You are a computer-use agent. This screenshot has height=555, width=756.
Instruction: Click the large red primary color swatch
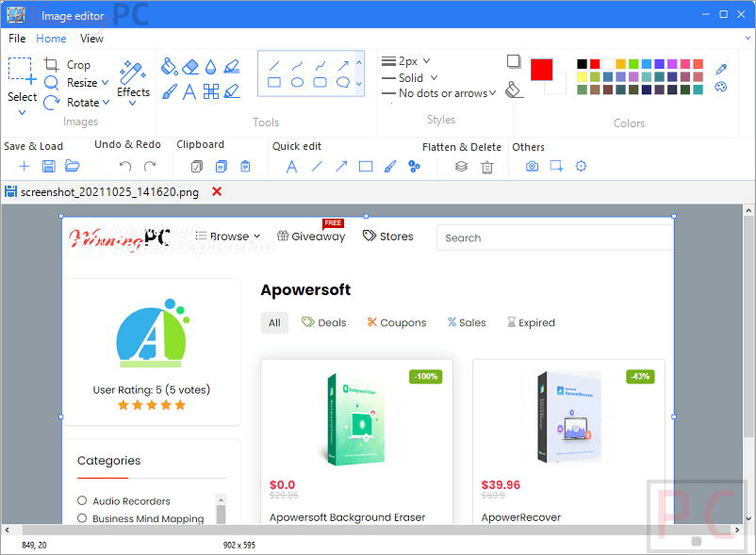point(541,70)
